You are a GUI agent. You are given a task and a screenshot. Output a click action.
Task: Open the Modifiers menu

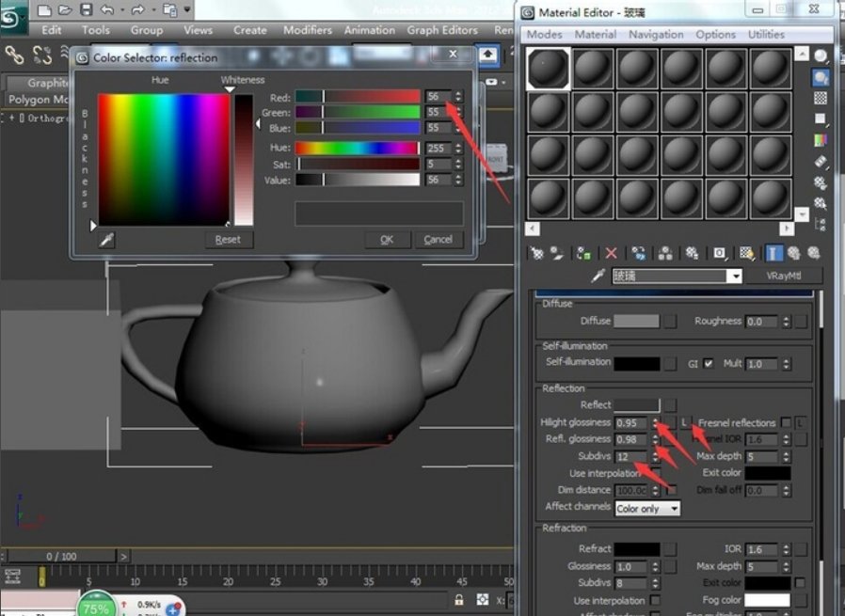coord(307,30)
